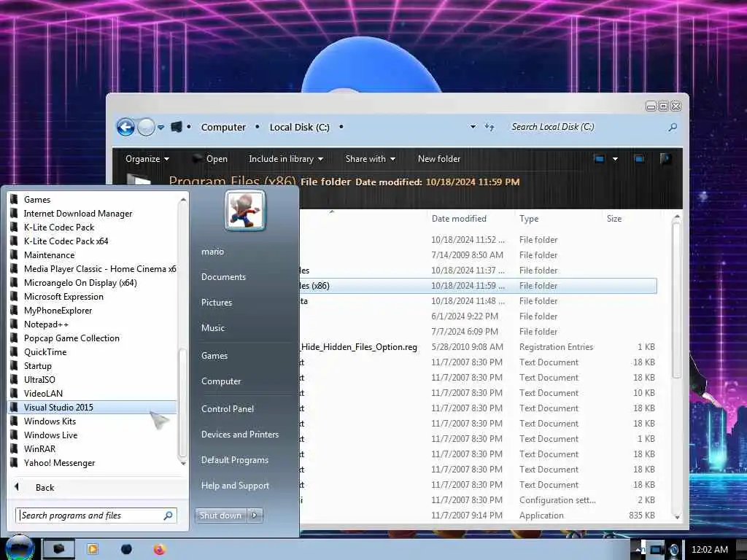Open Explorer help icon on toolbar
Viewport: 747px width, 560px height.
tap(665, 158)
